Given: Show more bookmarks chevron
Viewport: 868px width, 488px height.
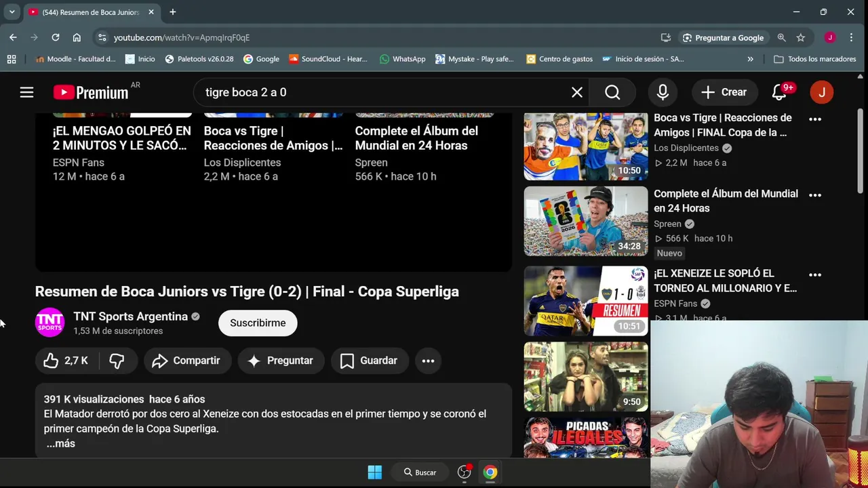Looking at the screenshot, I should pyautogui.click(x=750, y=59).
